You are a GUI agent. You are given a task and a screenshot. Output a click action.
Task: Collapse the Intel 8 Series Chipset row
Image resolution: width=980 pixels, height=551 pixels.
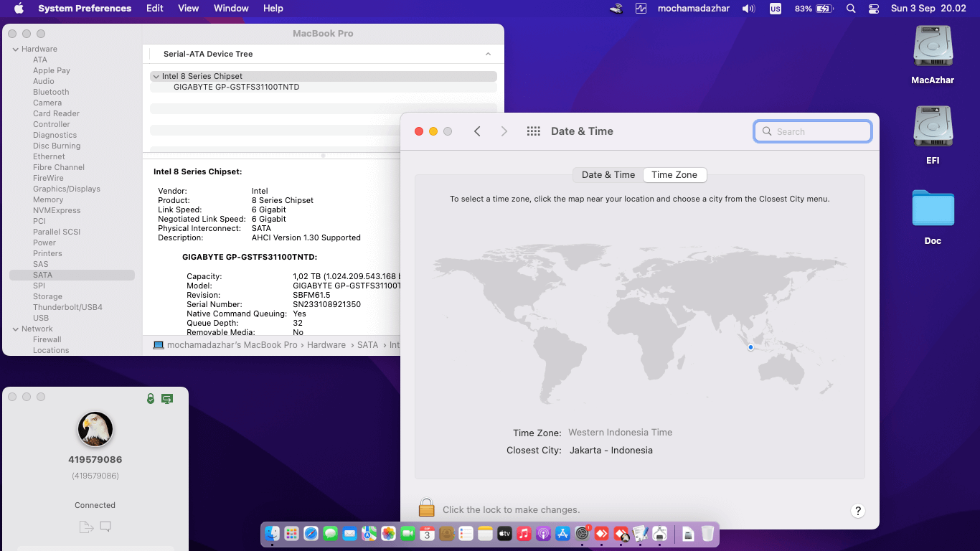[156, 76]
